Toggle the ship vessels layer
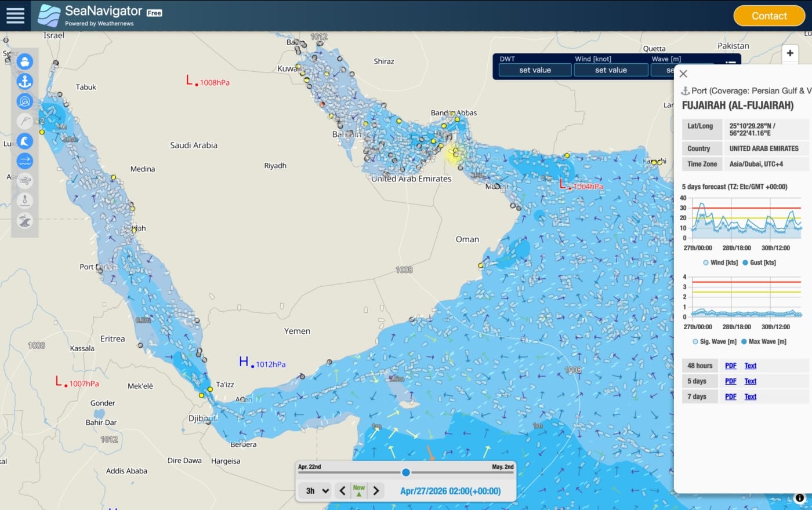This screenshot has width=812, height=510. pos(24,61)
